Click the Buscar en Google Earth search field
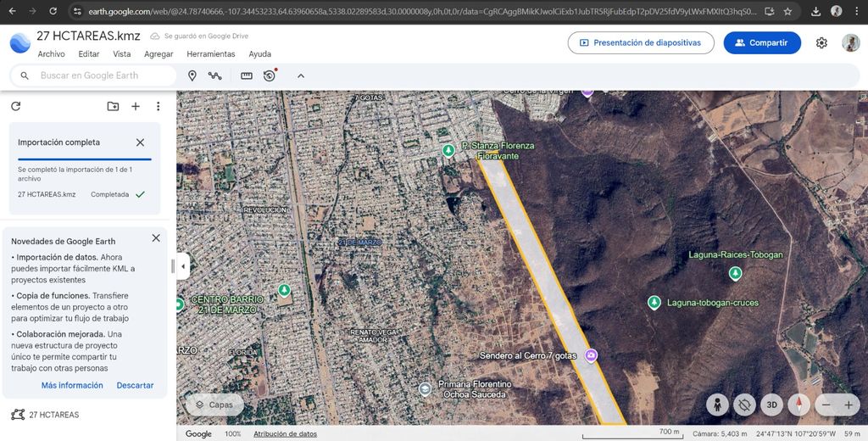This screenshot has width=868, height=441. [x=93, y=75]
